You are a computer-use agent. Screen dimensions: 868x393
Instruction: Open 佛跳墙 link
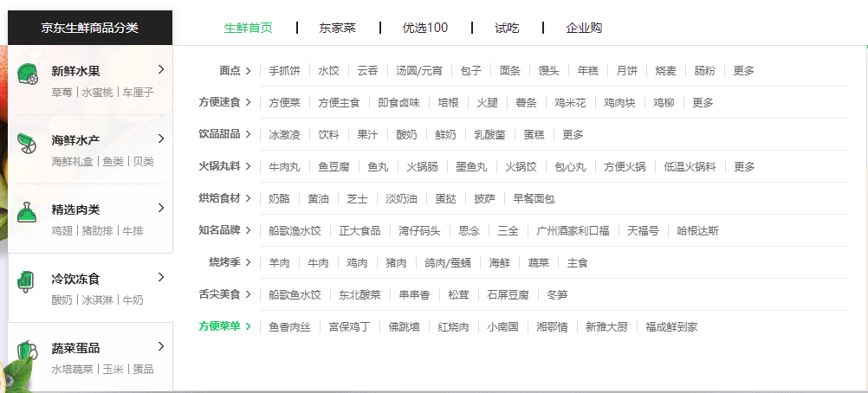tap(404, 328)
